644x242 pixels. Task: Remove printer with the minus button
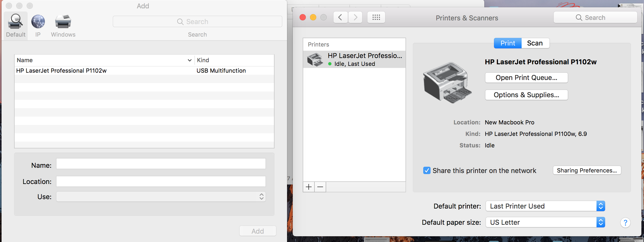[x=320, y=187]
